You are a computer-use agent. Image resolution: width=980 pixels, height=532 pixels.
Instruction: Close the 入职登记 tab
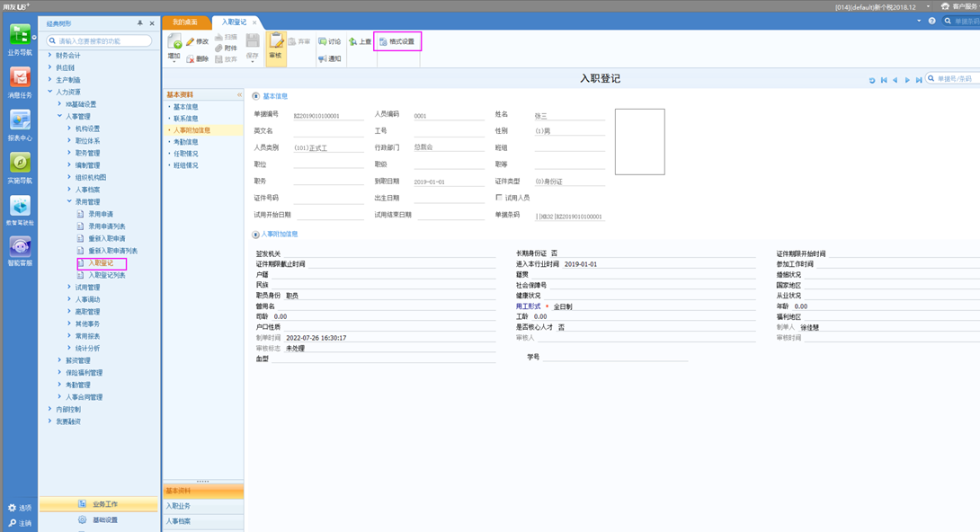pos(254,22)
